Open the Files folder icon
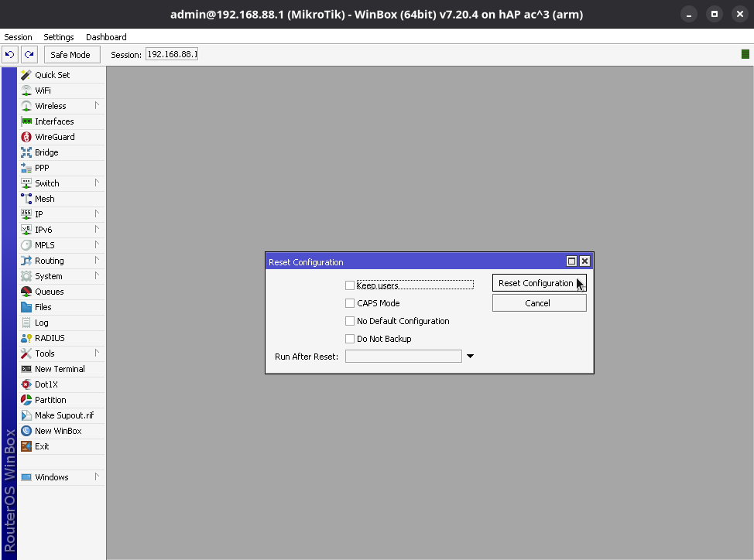Viewport: 754px width, 560px height. 26,307
